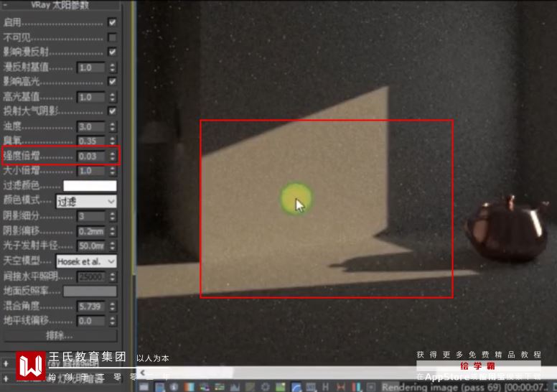This screenshot has width=557, height=392.
Task: Toggle the 启用 (enabled) checkbox
Action: point(112,23)
